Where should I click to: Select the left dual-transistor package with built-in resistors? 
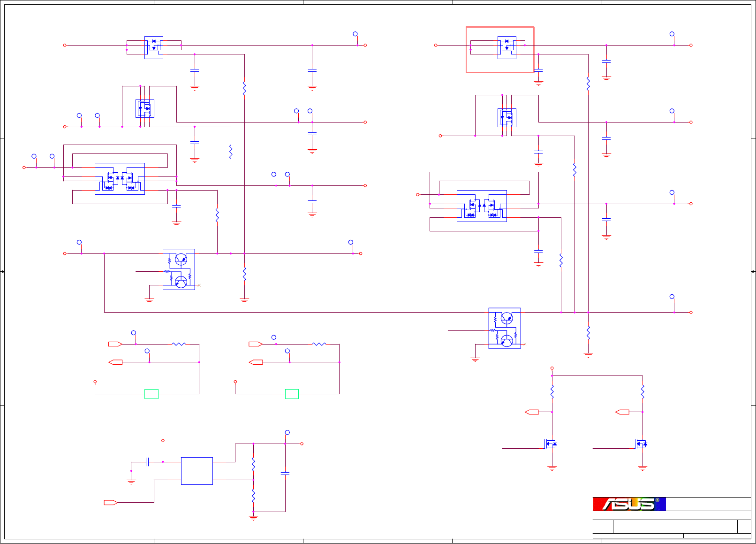click(179, 269)
